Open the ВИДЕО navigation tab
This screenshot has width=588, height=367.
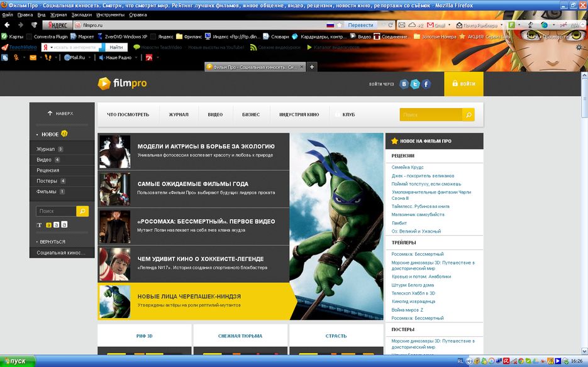coord(215,115)
